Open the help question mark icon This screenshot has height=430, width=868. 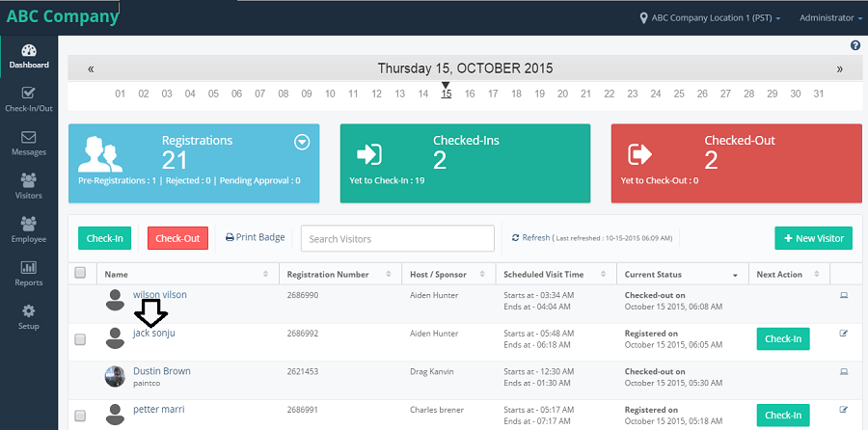point(855,46)
